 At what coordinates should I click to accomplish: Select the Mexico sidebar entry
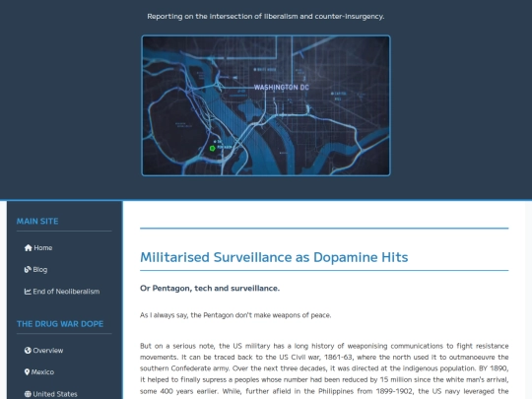(x=39, y=372)
